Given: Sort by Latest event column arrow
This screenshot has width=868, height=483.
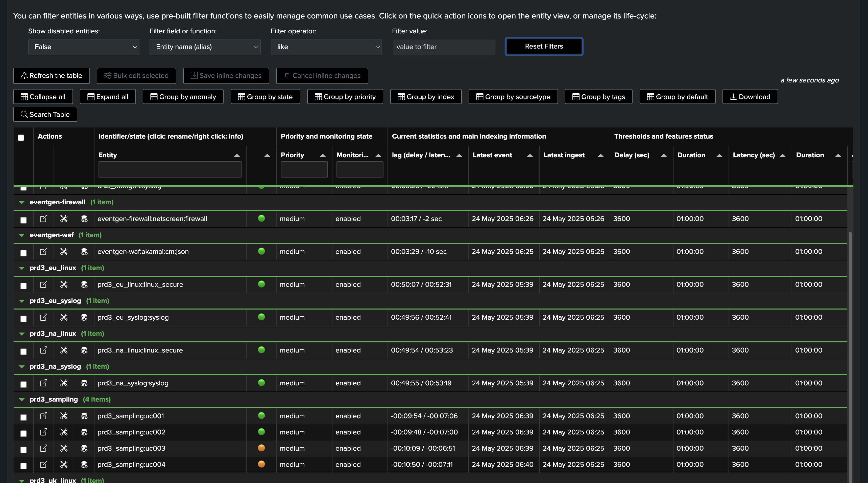Looking at the screenshot, I should point(530,155).
